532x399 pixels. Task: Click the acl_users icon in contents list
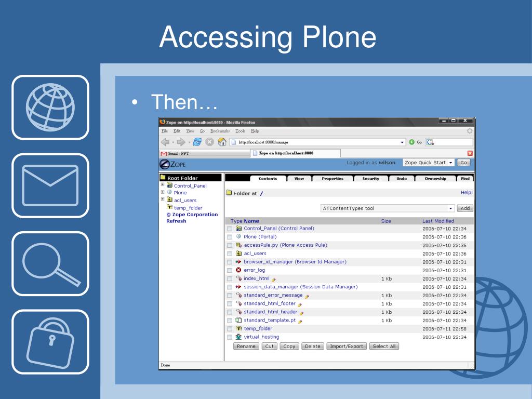click(x=238, y=254)
